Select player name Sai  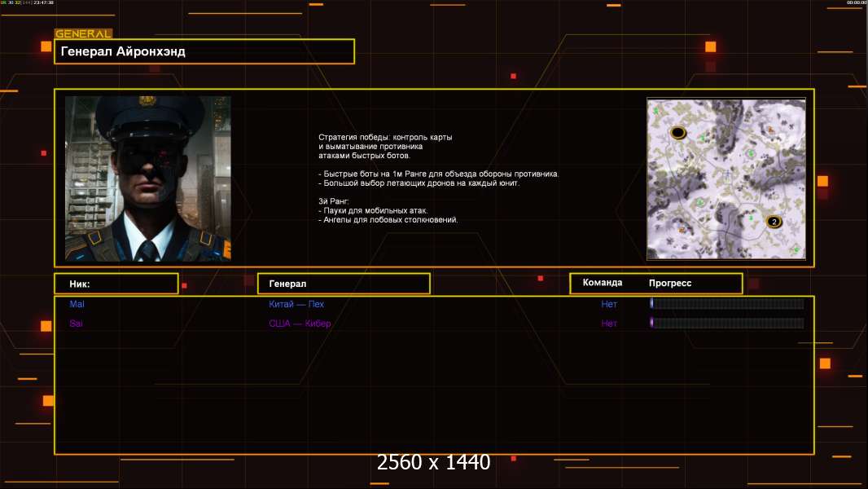pyautogui.click(x=76, y=324)
